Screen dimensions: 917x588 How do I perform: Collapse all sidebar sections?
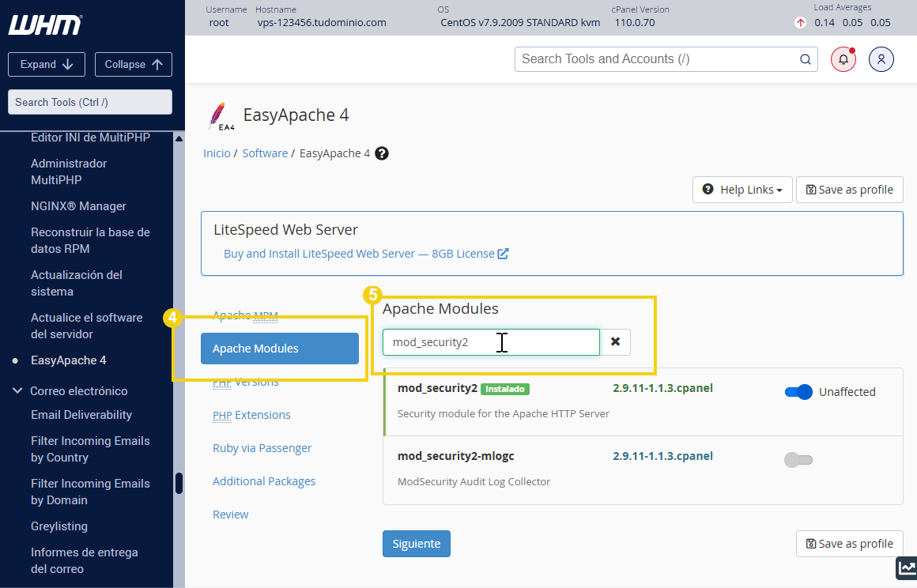tap(134, 64)
